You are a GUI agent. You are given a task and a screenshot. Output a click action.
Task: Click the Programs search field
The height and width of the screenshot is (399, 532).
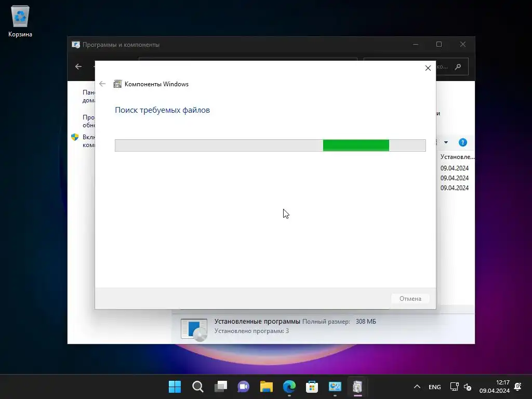(x=416, y=66)
